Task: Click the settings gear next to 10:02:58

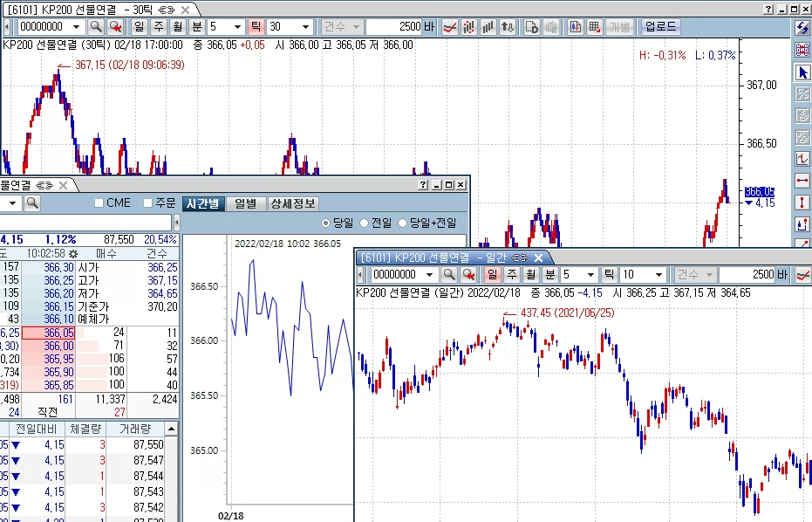Action: coord(73,253)
